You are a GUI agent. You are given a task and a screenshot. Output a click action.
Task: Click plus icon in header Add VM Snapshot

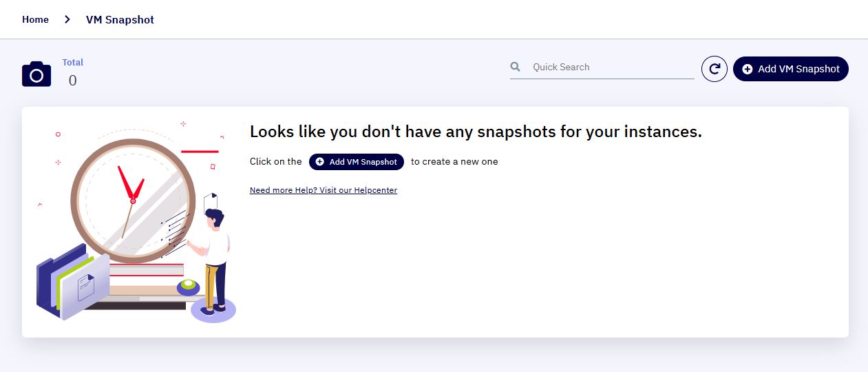(x=748, y=69)
